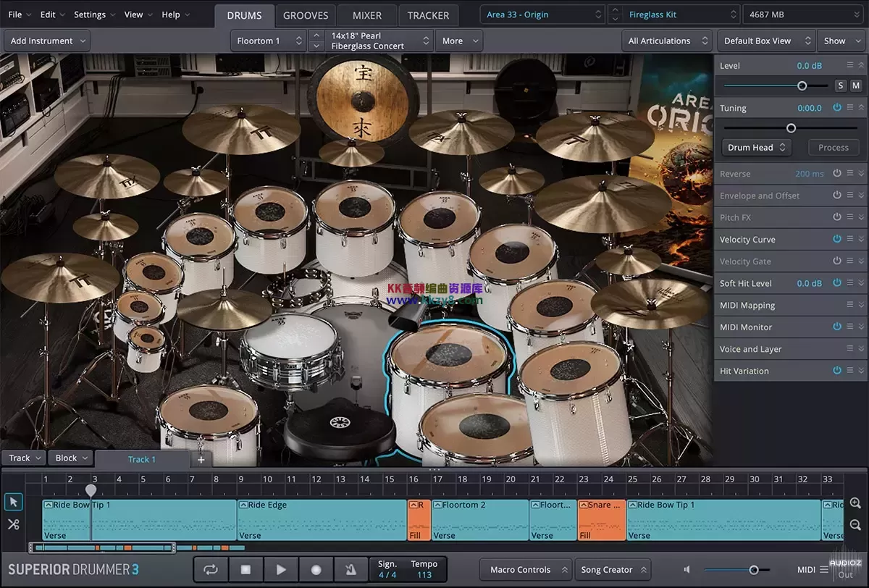Screen dimensions: 869x588
Task: Zoom in on the track timeline
Action: pyautogui.click(x=855, y=503)
